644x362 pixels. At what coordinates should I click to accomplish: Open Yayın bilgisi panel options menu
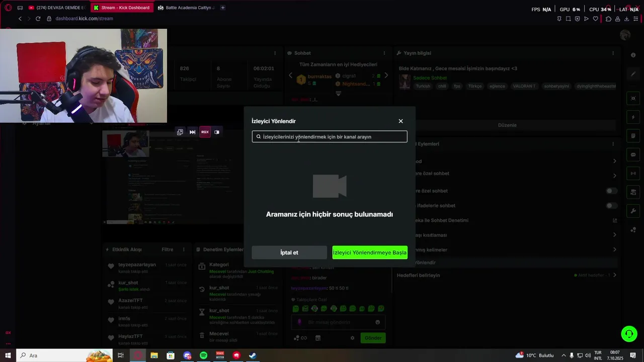click(613, 53)
